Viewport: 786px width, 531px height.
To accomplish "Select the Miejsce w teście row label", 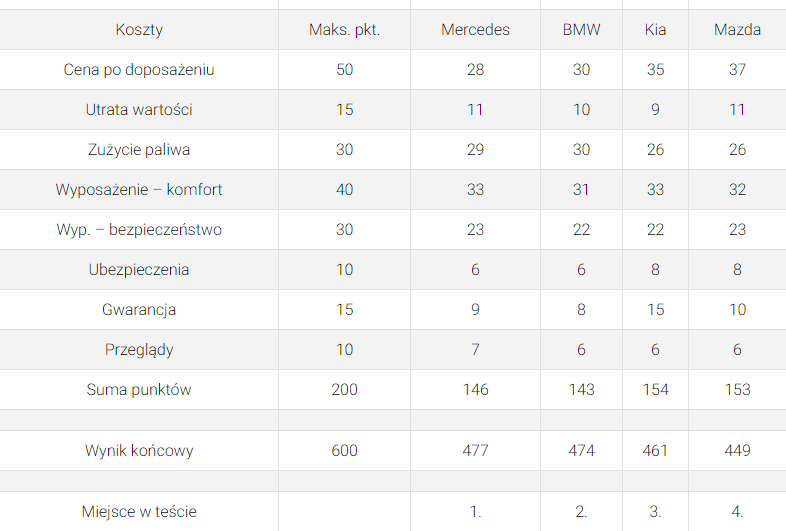I will [x=139, y=512].
